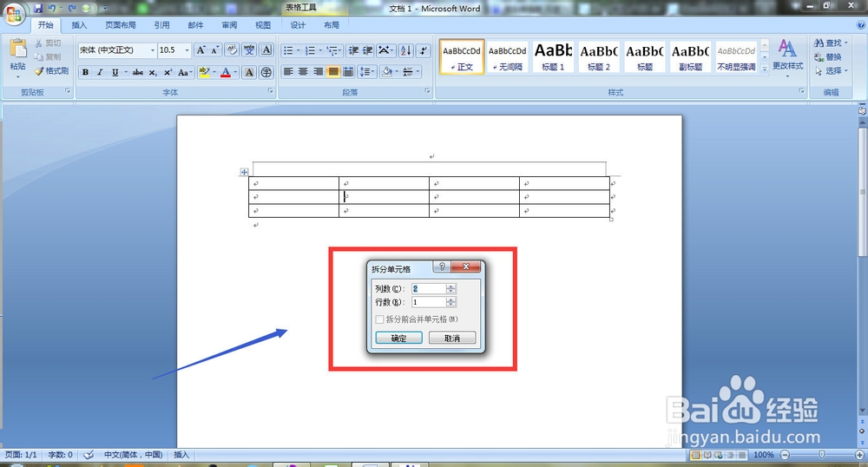Click the Numbering list icon
This screenshot has height=467, width=868.
click(x=310, y=50)
